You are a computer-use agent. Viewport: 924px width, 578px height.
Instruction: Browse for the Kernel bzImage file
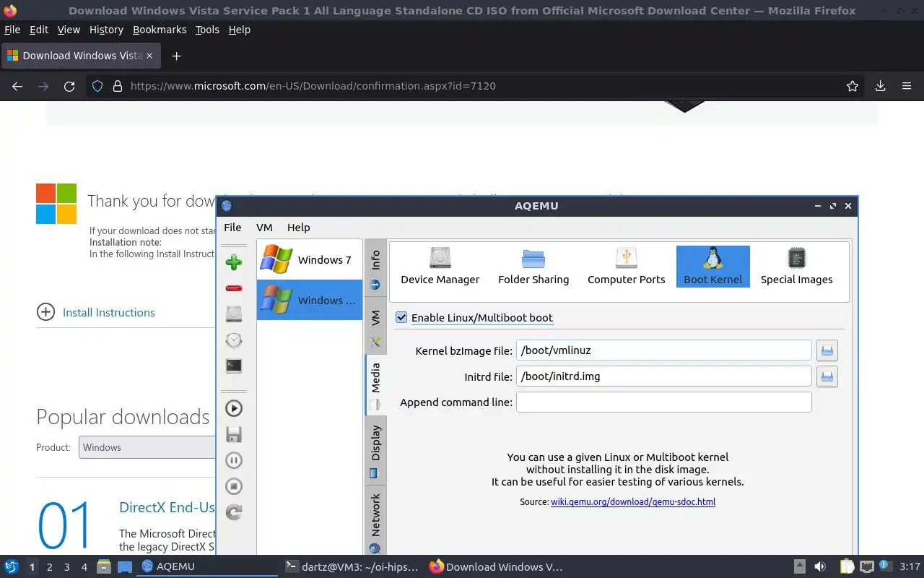(827, 350)
